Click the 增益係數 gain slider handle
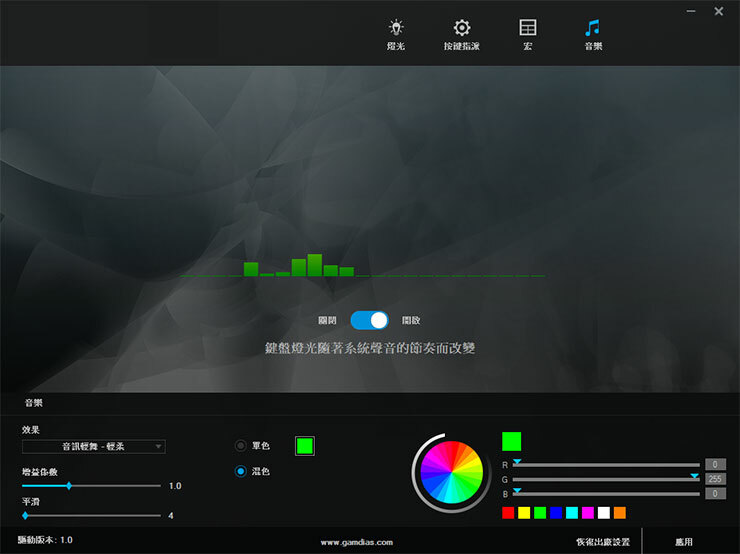The image size is (740, 554). [x=69, y=486]
